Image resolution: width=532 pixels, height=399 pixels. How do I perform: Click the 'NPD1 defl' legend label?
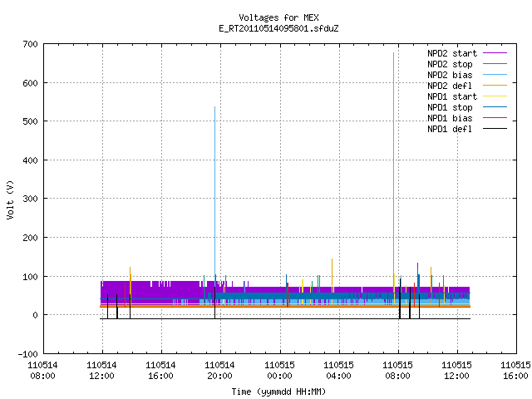point(450,130)
